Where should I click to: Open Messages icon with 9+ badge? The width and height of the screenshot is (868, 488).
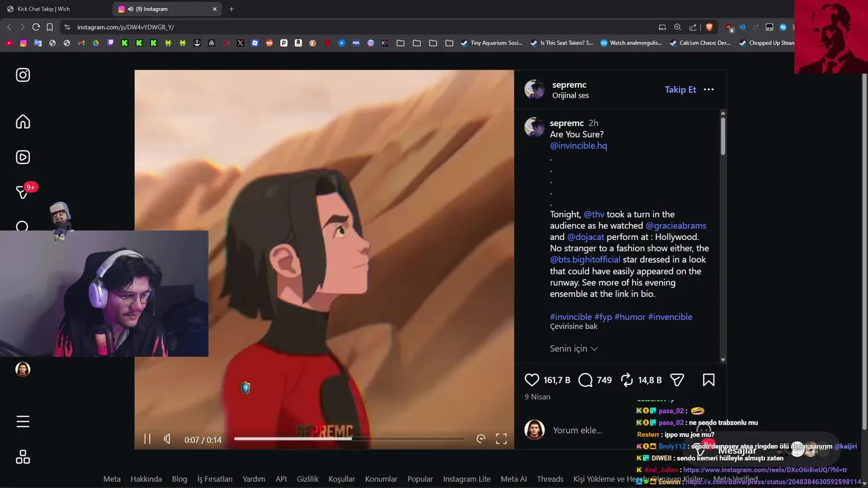coord(23,192)
